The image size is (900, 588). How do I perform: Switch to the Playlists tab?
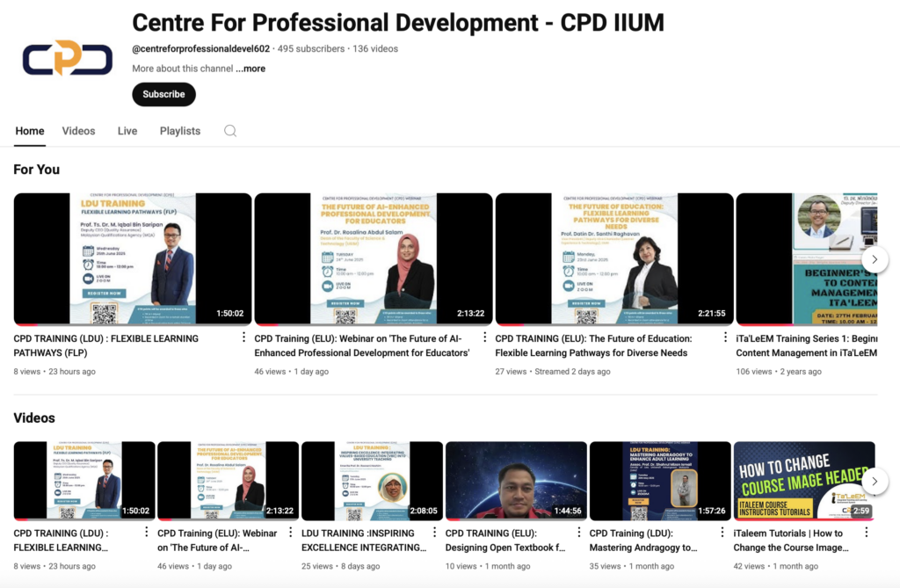180,131
